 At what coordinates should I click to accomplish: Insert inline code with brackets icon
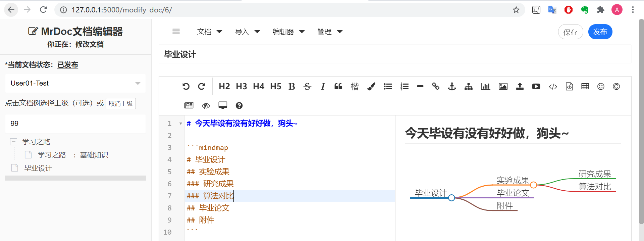click(x=553, y=86)
